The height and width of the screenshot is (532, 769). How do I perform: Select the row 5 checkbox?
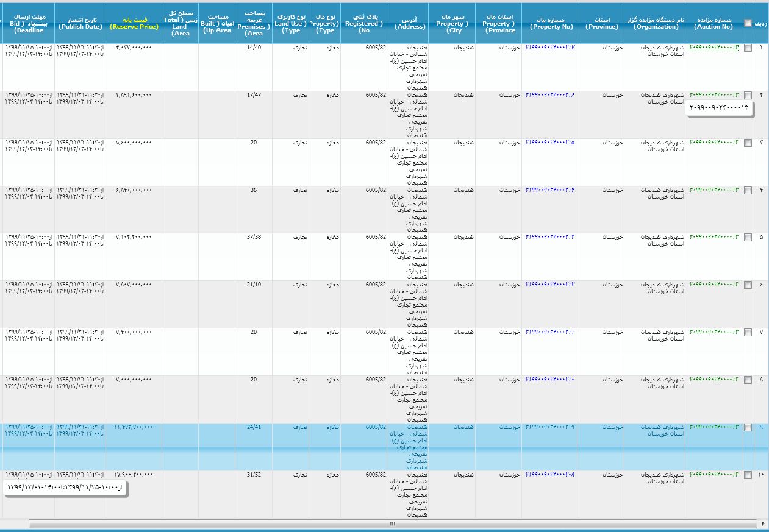tap(748, 238)
